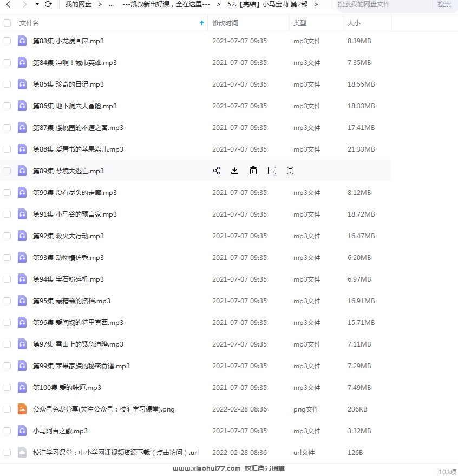The image size is (458, 476).
Task: Open file 第90集 没有尽头的走廊.mp3
Action: coord(75,192)
